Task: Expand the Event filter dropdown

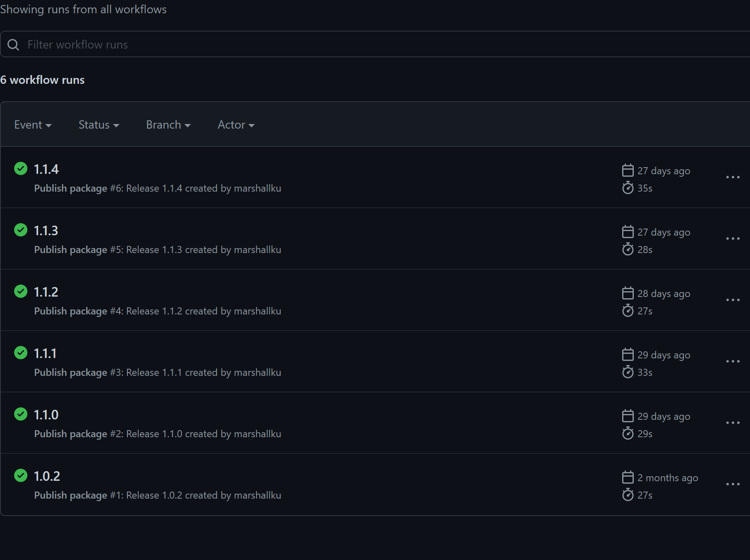Action: (x=33, y=125)
